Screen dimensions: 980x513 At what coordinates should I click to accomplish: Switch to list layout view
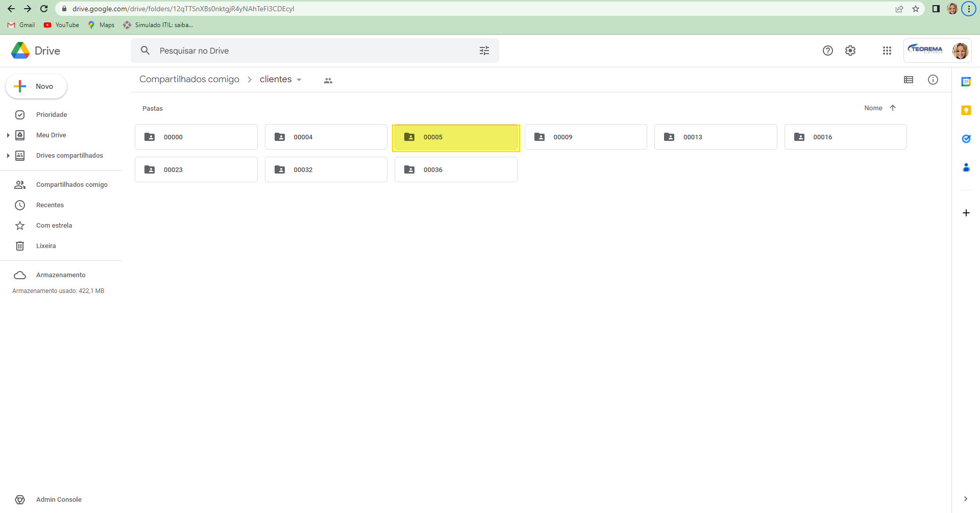click(x=909, y=80)
